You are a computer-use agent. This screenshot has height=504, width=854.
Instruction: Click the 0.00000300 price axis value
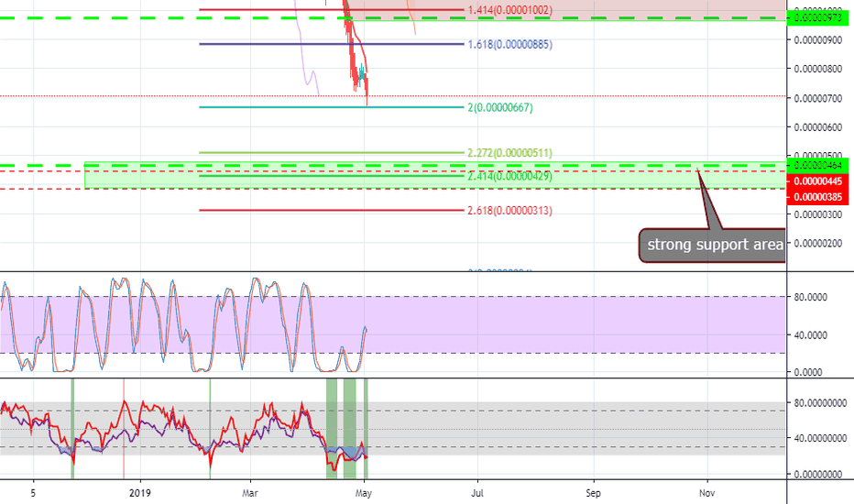pos(818,214)
